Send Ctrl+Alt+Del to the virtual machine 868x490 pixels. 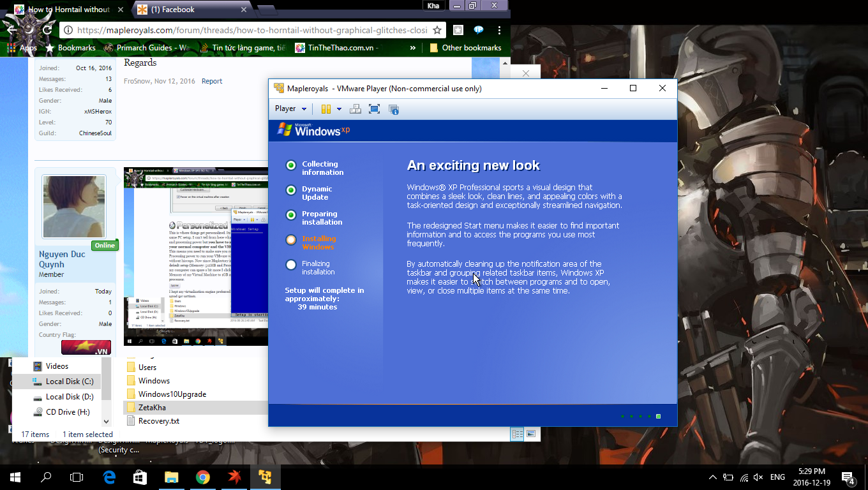355,109
